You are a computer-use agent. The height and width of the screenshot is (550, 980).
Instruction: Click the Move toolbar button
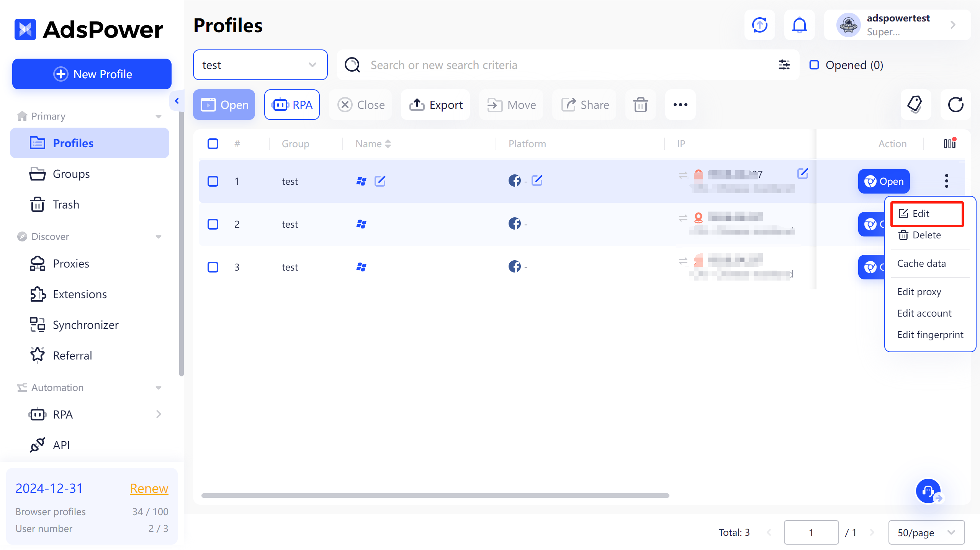[x=511, y=105]
